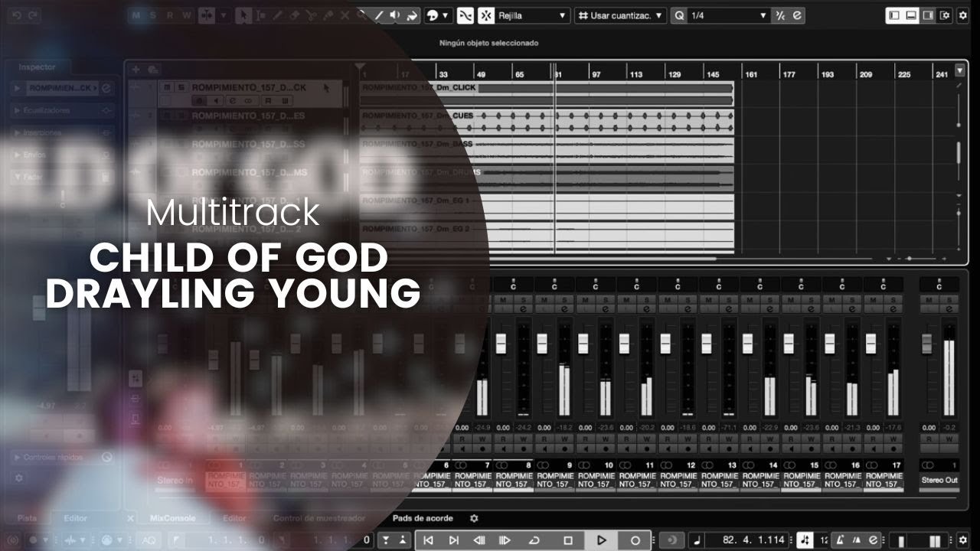Open lower zone gear beside Pads de acorde
Viewport: 980px width, 551px height.
tap(474, 518)
